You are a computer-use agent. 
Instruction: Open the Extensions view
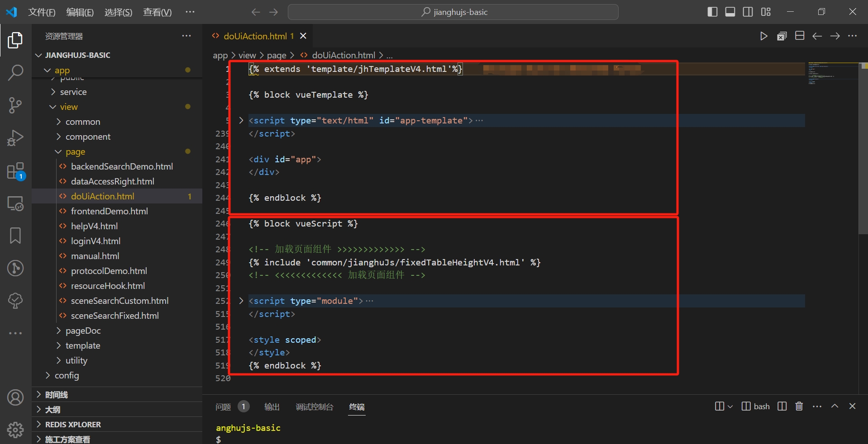(x=16, y=171)
